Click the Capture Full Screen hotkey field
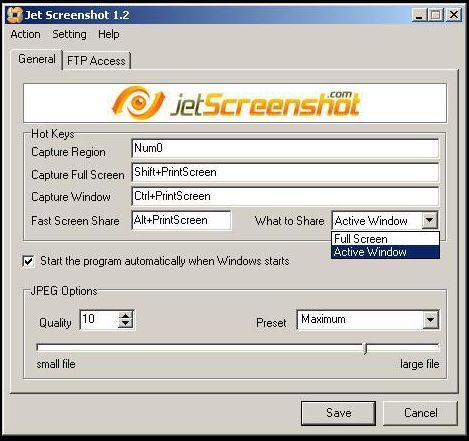 (285, 172)
